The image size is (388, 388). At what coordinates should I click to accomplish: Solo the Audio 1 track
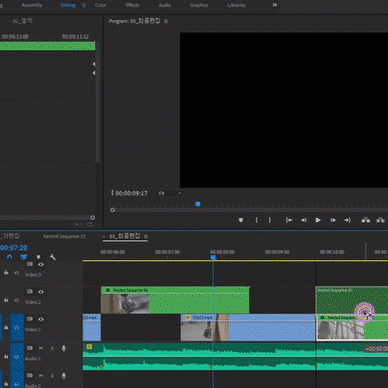click(x=52, y=348)
